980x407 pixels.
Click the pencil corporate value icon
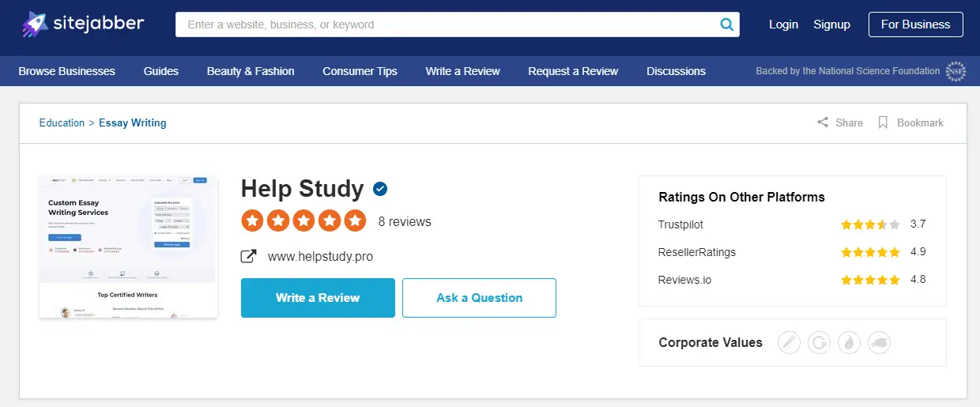pyautogui.click(x=790, y=342)
